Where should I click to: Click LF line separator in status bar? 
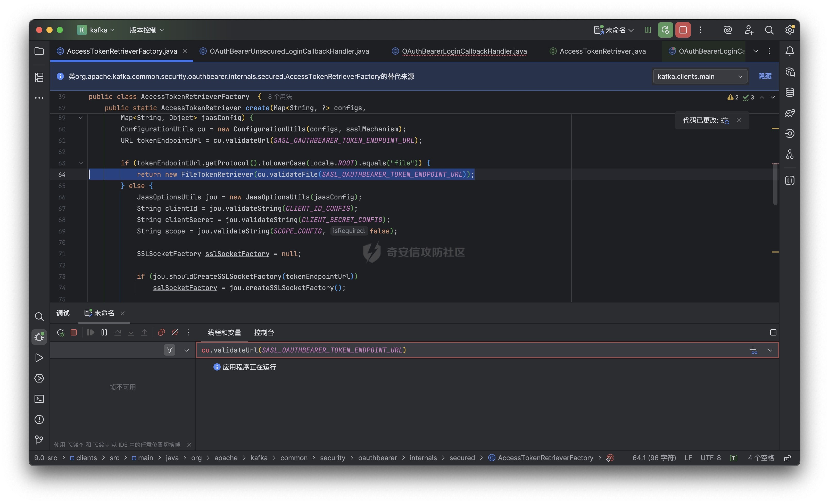[x=688, y=458]
